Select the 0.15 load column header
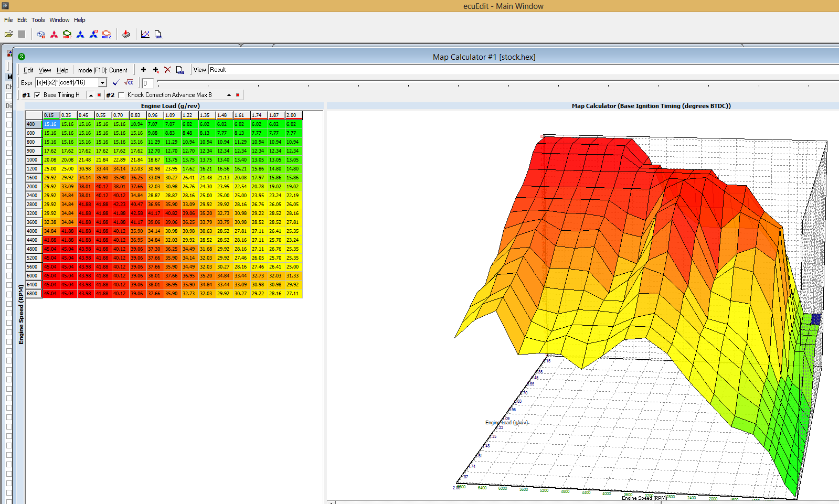Viewport: 839px width, 504px height. click(x=51, y=115)
